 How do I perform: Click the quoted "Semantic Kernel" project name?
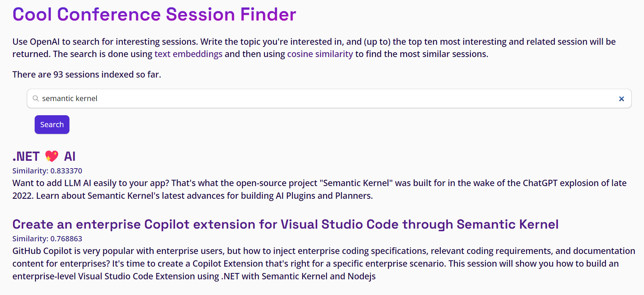356,183
